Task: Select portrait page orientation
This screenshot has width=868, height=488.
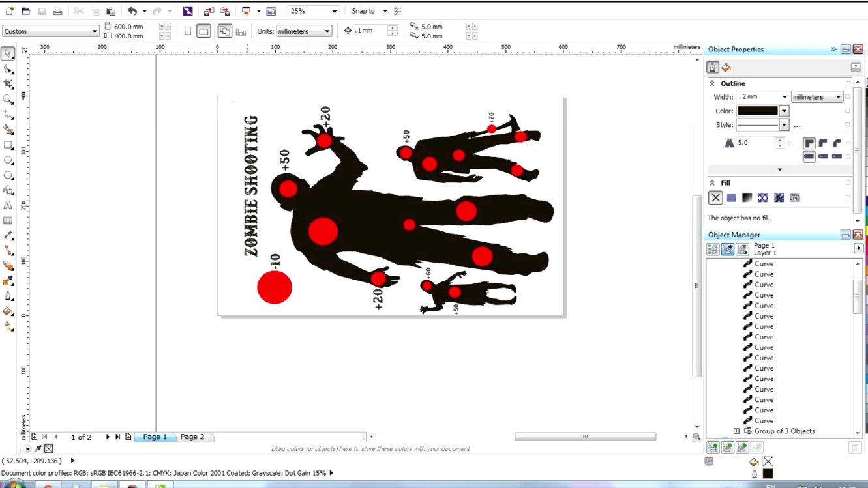Action: (x=188, y=31)
